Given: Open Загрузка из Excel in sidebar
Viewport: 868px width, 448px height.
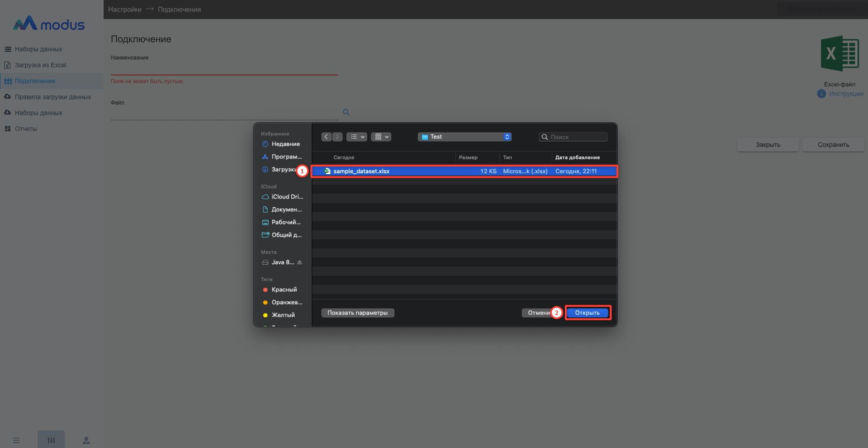Looking at the screenshot, I should (x=40, y=65).
